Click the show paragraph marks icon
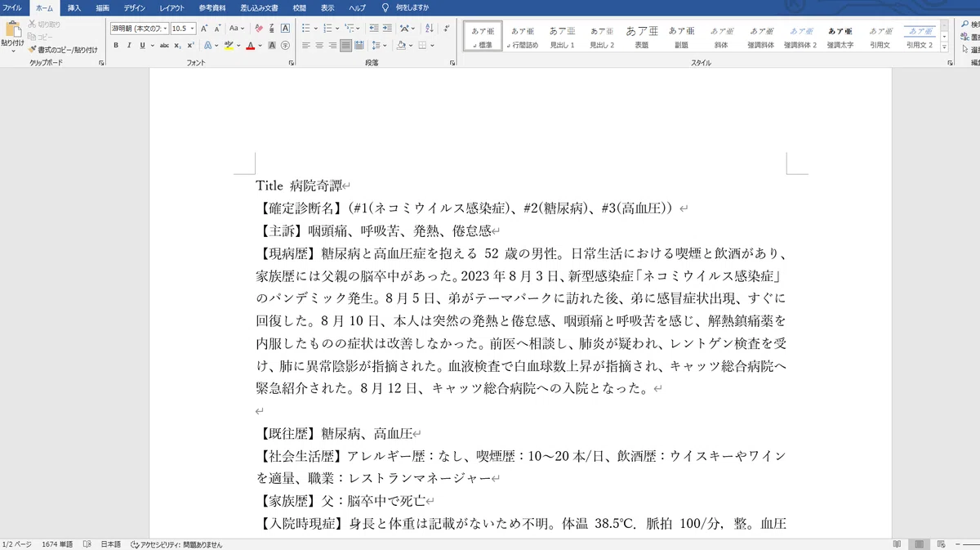 [448, 29]
